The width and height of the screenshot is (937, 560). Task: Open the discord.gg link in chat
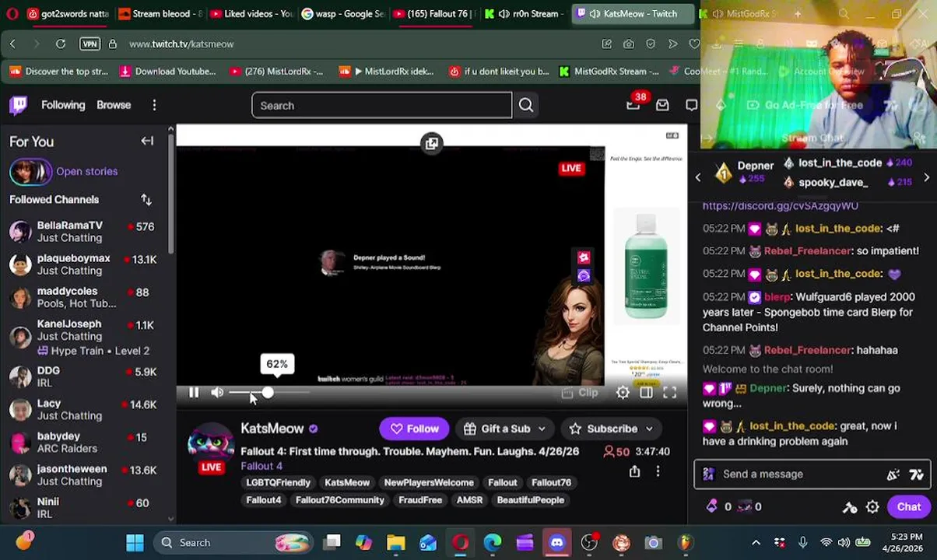click(780, 205)
